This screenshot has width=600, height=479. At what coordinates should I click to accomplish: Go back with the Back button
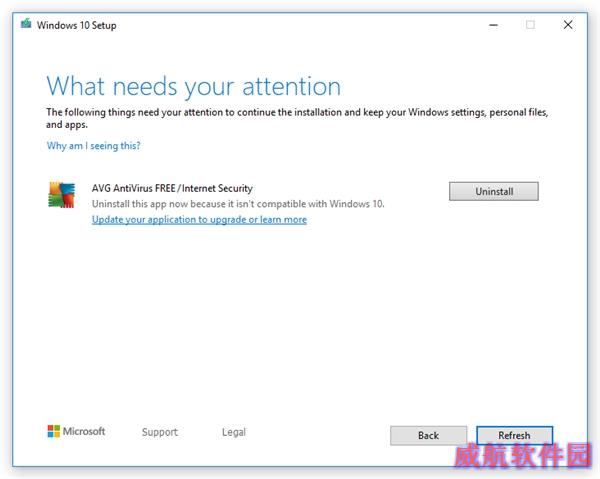click(428, 435)
